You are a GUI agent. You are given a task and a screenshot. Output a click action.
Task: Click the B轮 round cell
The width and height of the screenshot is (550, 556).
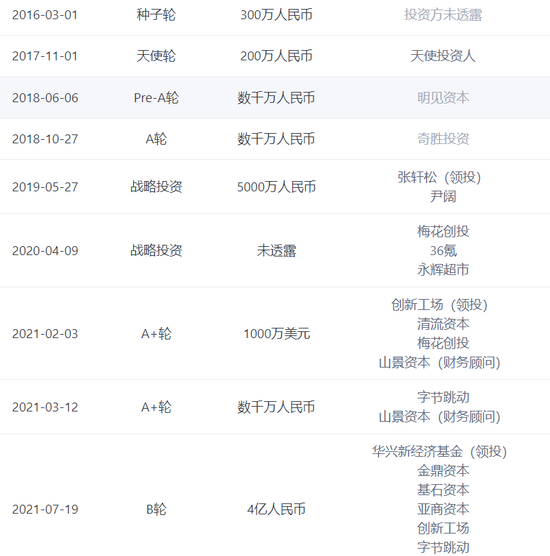[156, 510]
